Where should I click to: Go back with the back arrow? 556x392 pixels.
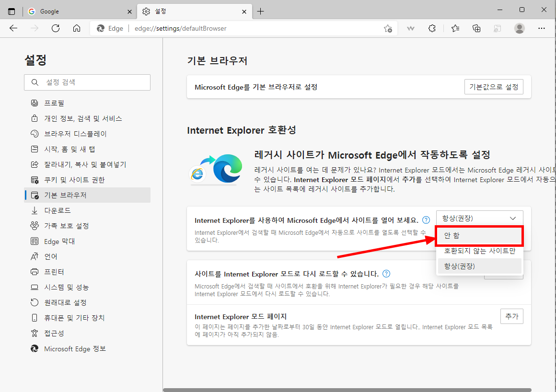coord(13,28)
